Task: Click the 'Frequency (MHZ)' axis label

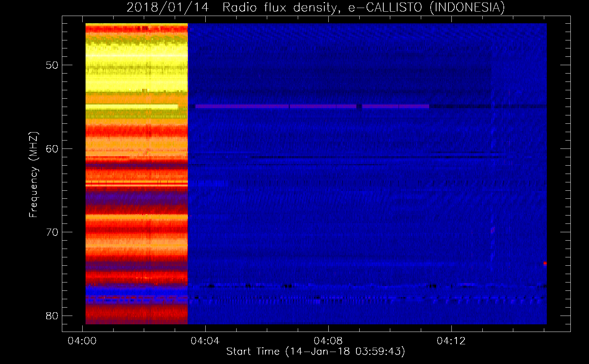Action: point(33,175)
